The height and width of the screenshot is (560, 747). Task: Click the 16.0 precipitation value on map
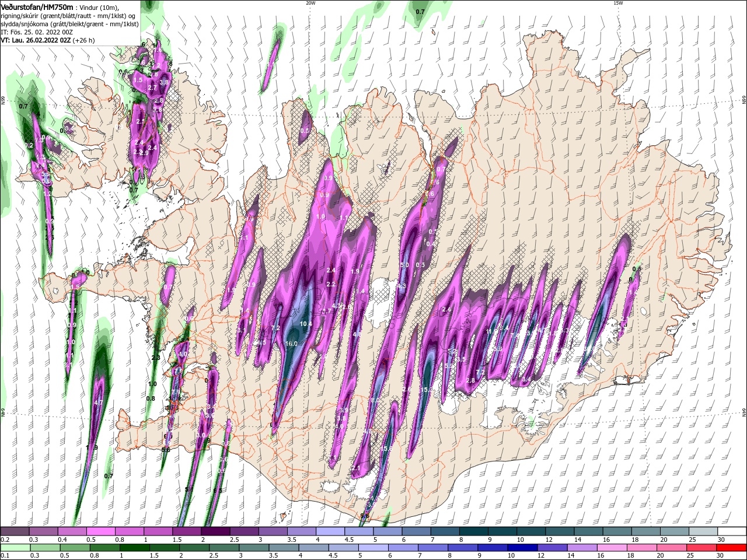[x=291, y=344]
